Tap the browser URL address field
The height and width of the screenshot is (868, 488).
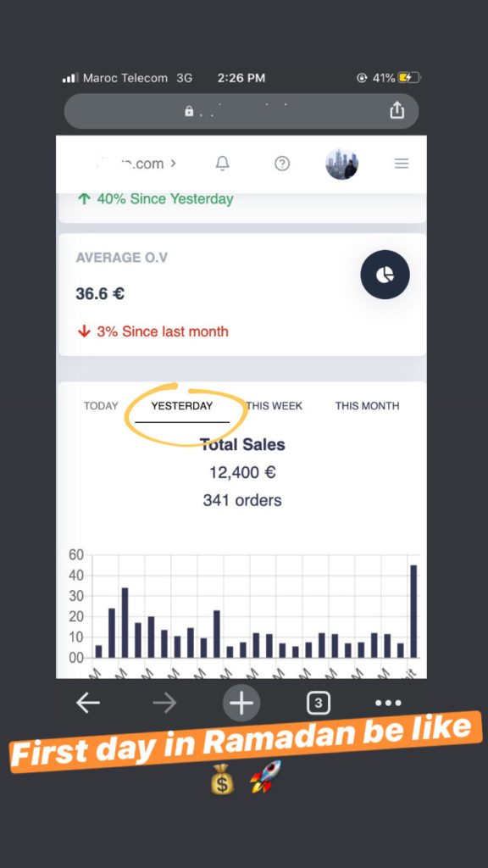[x=241, y=111]
